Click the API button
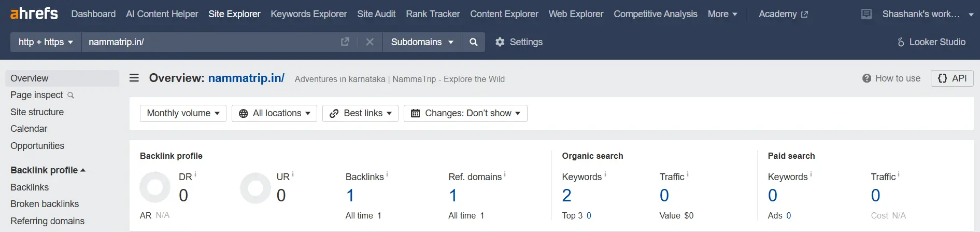This screenshot has width=980, height=232. 952,78
